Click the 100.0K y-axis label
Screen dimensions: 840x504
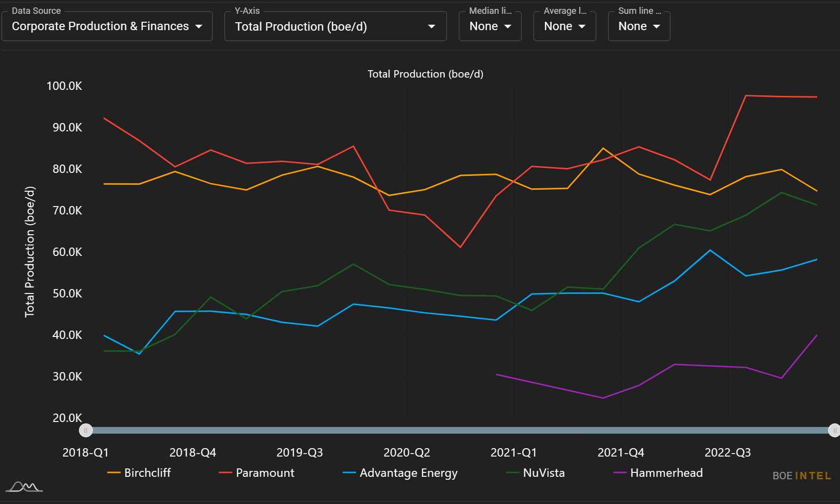tap(64, 86)
